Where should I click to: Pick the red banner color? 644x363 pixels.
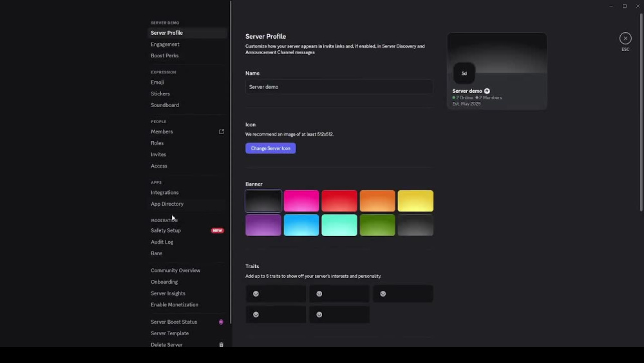tap(339, 201)
